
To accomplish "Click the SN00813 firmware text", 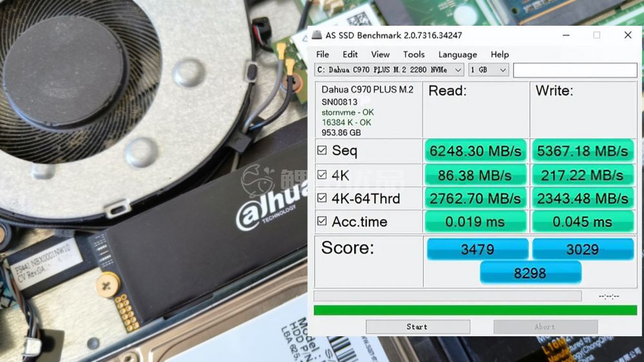I will click(339, 102).
